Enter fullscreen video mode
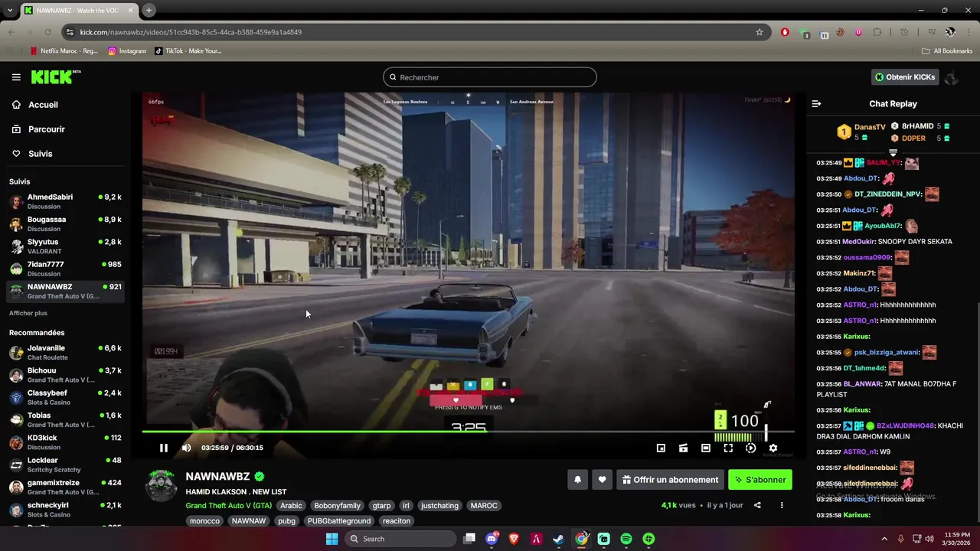Viewport: 980px width, 551px height. tap(728, 448)
